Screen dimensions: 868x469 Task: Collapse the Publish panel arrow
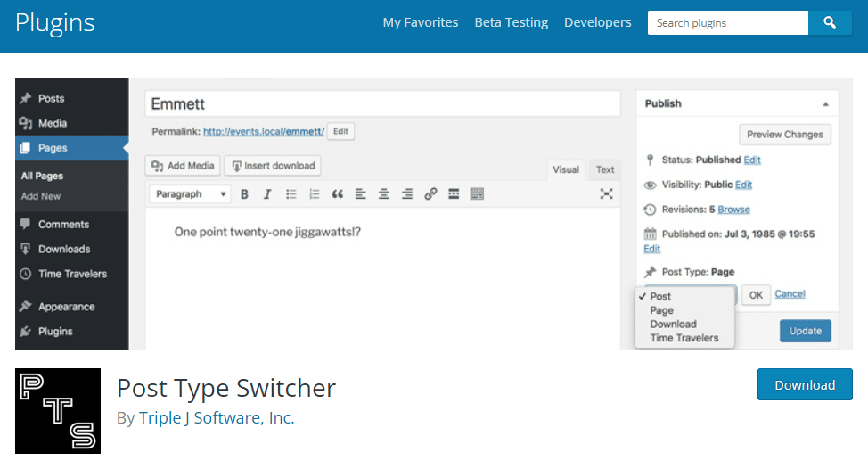click(825, 104)
